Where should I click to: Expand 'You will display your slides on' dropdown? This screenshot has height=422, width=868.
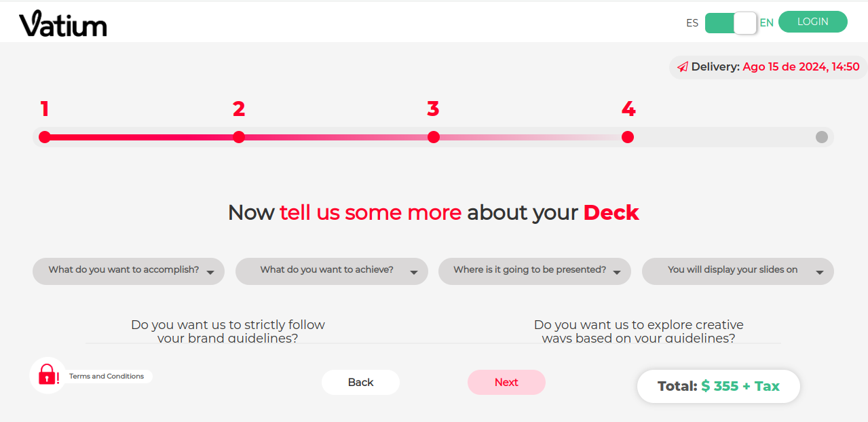(738, 271)
